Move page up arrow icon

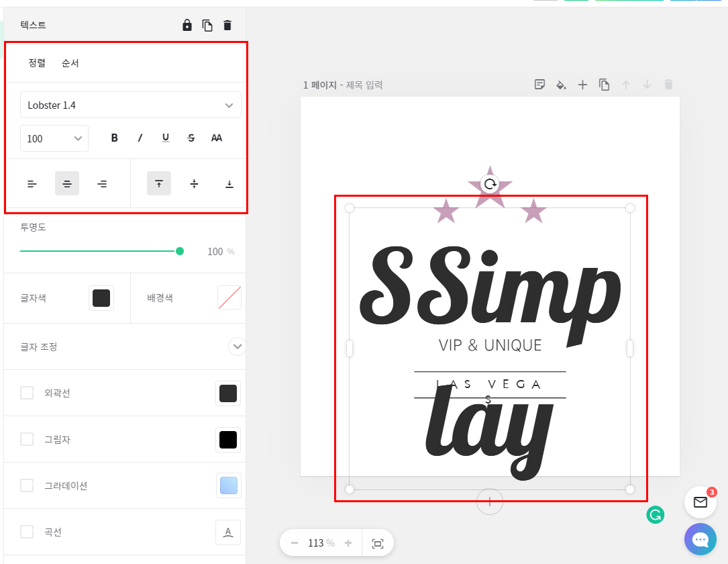pyautogui.click(x=626, y=85)
